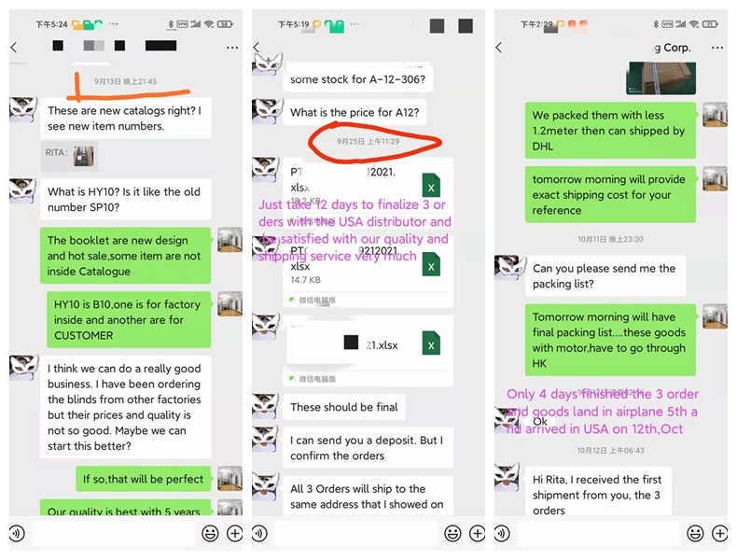Viewport: 737px width, 560px height.
Task: Open three-dot menu in left chat
Action: (x=232, y=48)
